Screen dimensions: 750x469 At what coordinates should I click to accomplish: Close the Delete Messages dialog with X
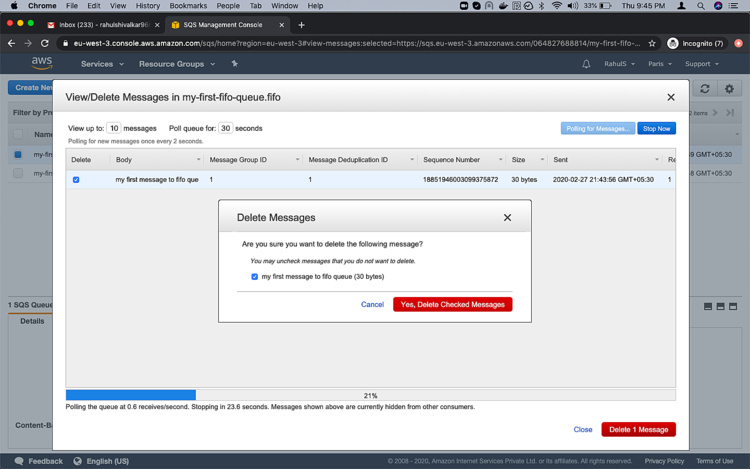click(507, 217)
